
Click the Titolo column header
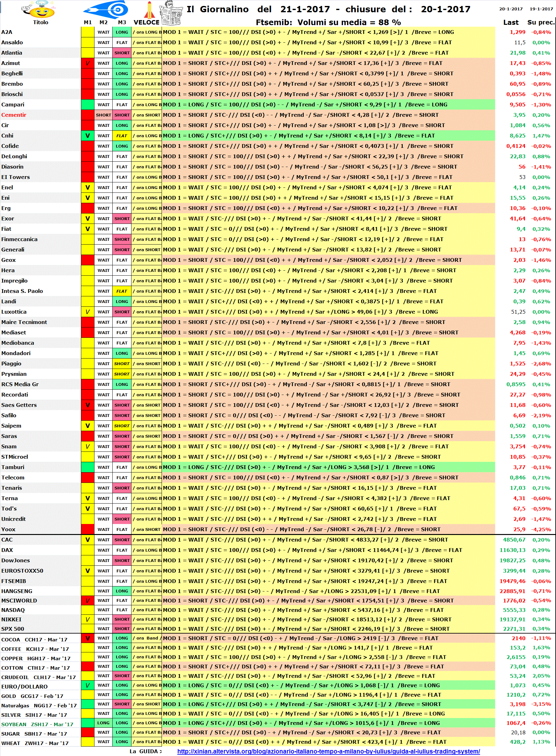[40, 22]
